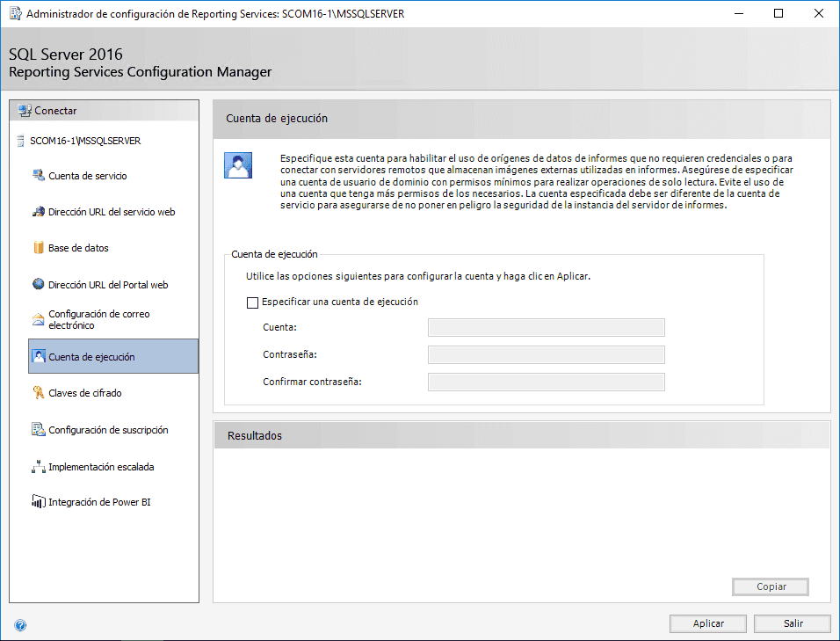The height and width of the screenshot is (641, 840).
Task: Click the Dirección URL del servicio web icon
Action: point(38,212)
